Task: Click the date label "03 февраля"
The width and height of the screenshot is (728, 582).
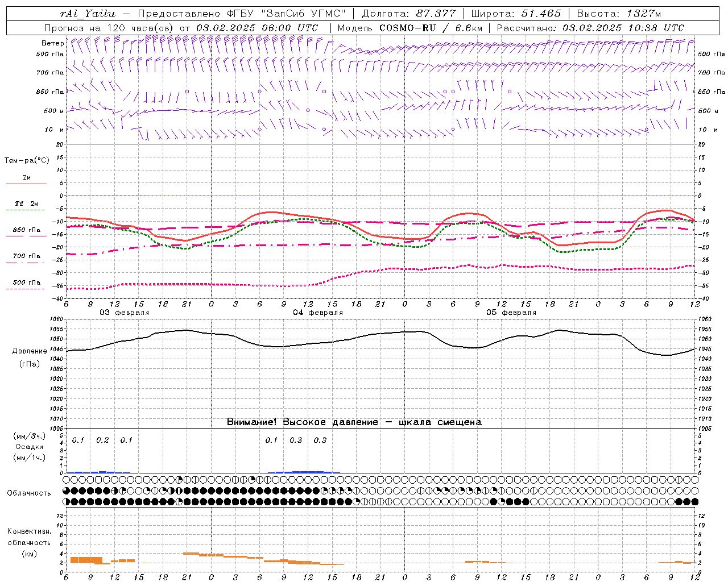Action: tap(125, 313)
